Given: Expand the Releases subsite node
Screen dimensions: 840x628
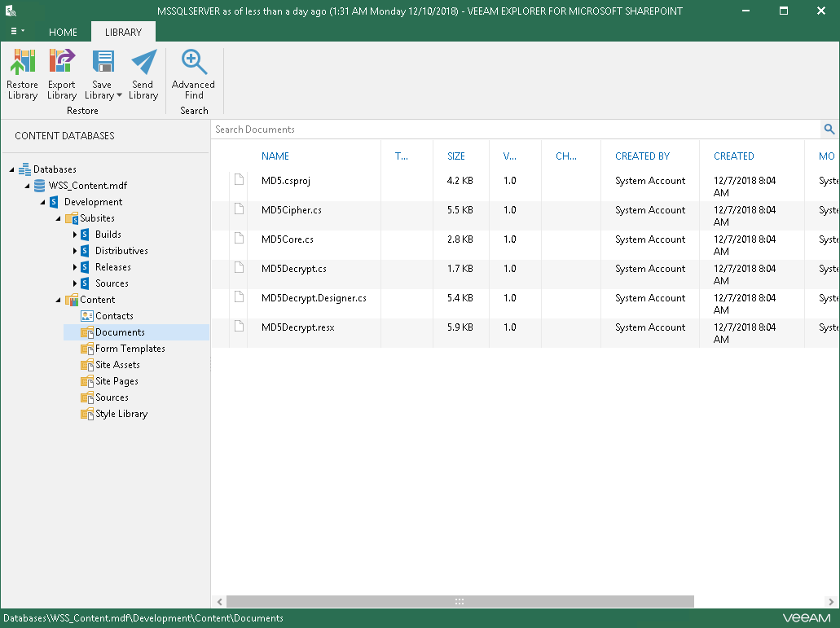Looking at the screenshot, I should (76, 267).
